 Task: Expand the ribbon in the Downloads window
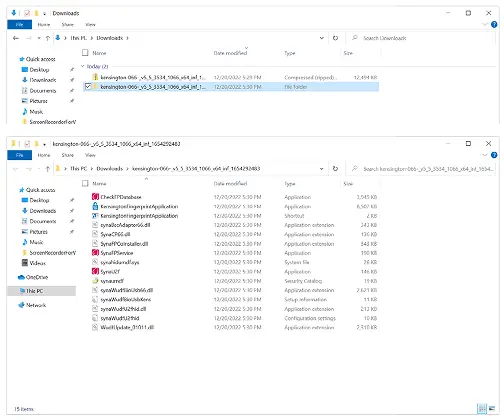tap(485, 24)
